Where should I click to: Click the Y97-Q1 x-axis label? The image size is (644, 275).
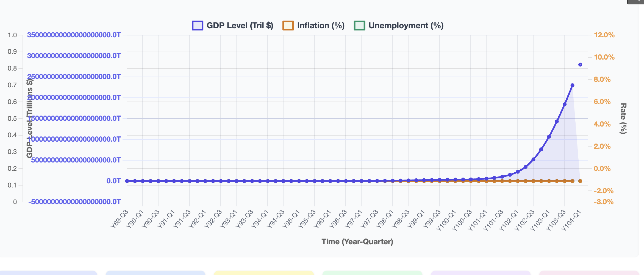[354, 219]
